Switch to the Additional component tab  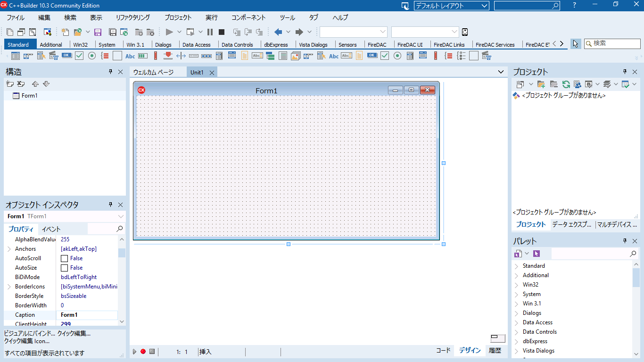coord(51,45)
